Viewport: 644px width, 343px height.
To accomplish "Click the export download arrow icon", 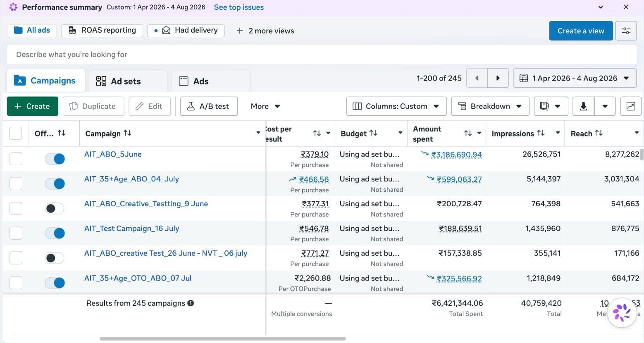I will (583, 106).
